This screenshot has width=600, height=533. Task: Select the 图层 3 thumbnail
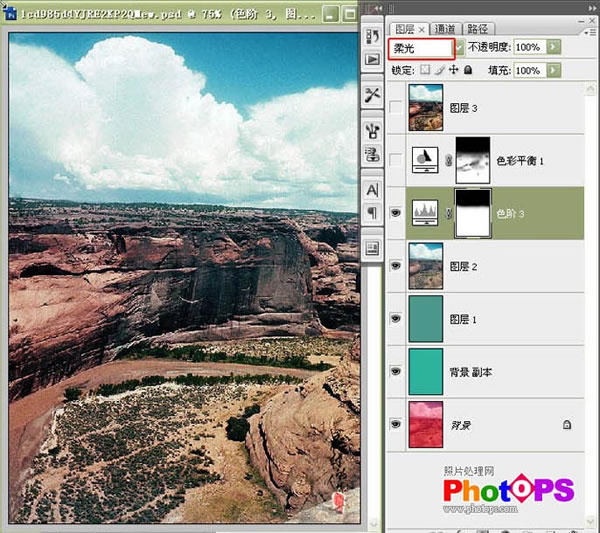pyautogui.click(x=426, y=107)
